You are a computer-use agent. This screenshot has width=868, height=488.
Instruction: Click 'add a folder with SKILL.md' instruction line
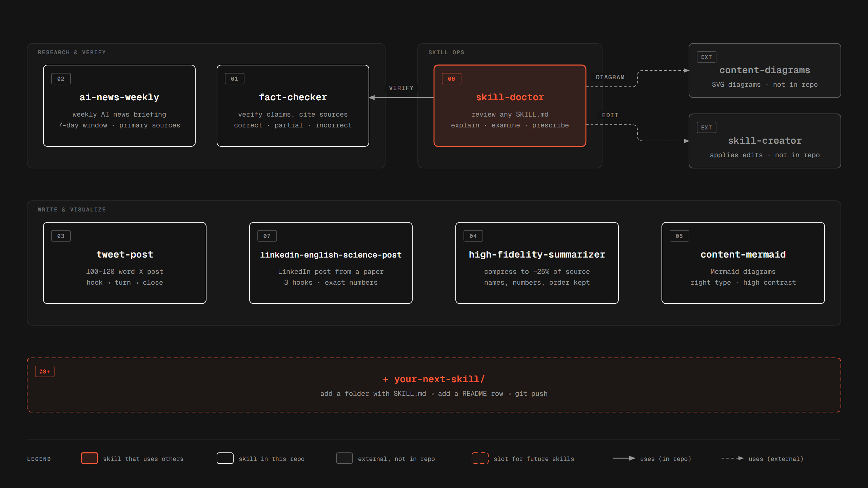point(434,394)
